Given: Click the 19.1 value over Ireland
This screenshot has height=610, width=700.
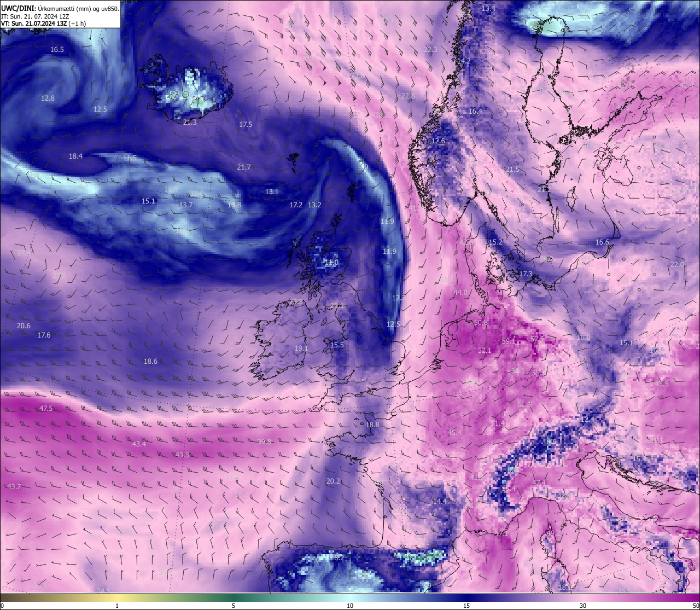Looking at the screenshot, I should 301,348.
